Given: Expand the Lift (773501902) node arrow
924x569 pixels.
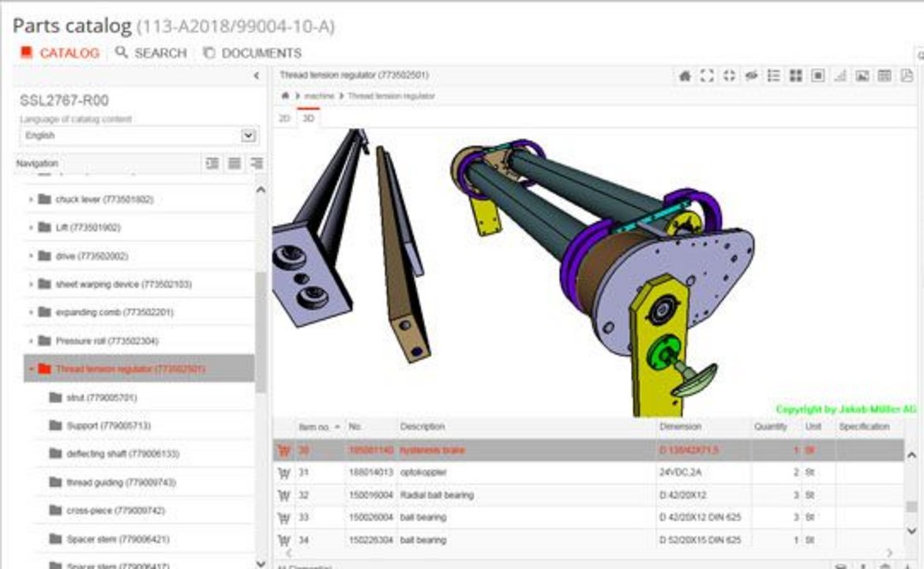Looking at the screenshot, I should pyautogui.click(x=31, y=228).
